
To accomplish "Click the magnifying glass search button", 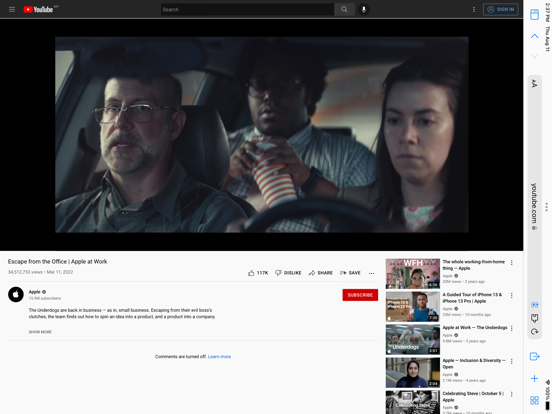I will (x=344, y=10).
